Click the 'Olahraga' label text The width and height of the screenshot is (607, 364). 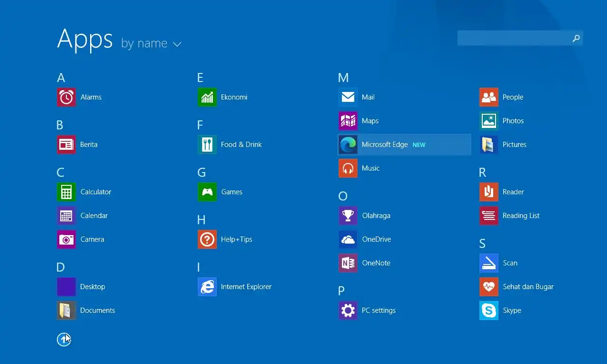tap(376, 216)
